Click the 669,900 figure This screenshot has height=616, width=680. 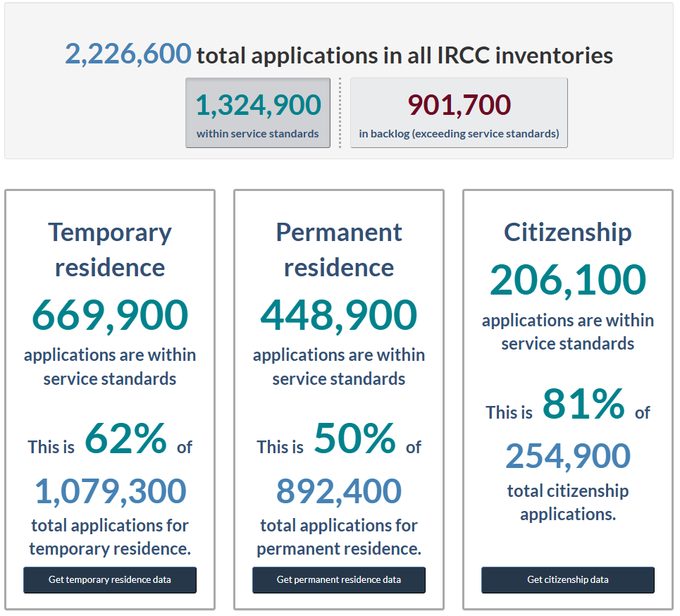click(x=110, y=316)
